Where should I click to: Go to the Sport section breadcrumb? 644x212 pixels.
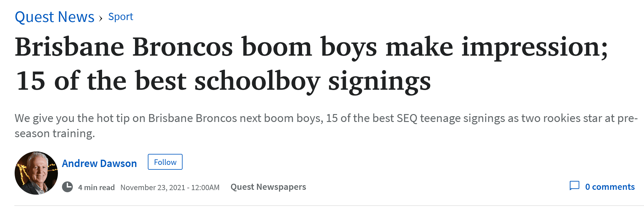coord(121,17)
